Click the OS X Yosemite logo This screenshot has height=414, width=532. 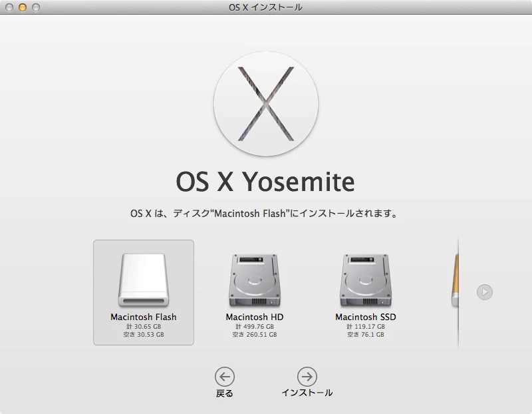pos(266,104)
